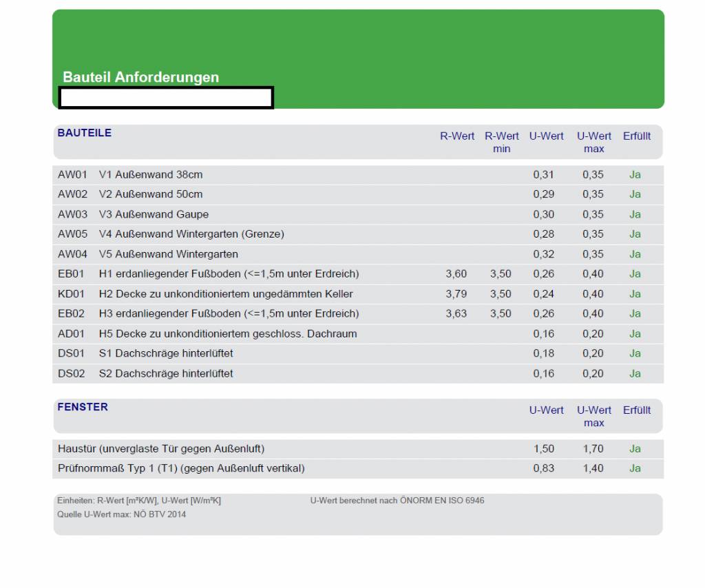705x588 pixels.
Task: Click the 'Bauteil Anforderungen' title
Action: click(140, 77)
